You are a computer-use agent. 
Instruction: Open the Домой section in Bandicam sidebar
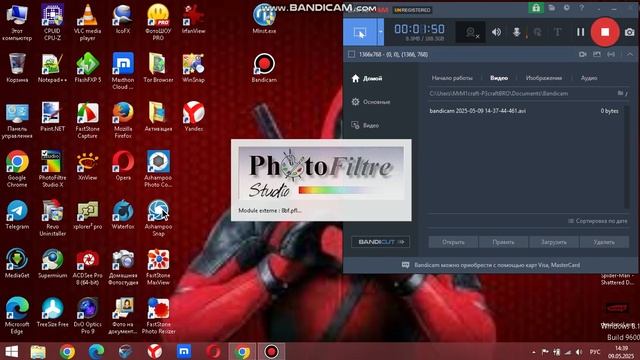click(x=367, y=78)
